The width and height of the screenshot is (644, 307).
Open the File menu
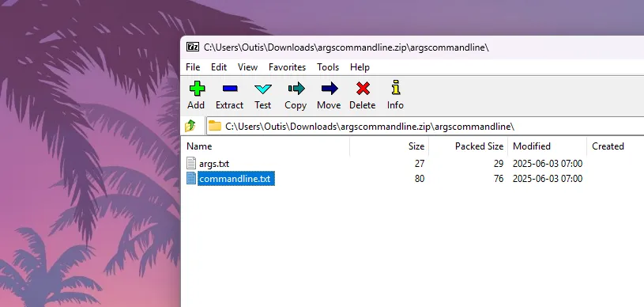[193, 67]
